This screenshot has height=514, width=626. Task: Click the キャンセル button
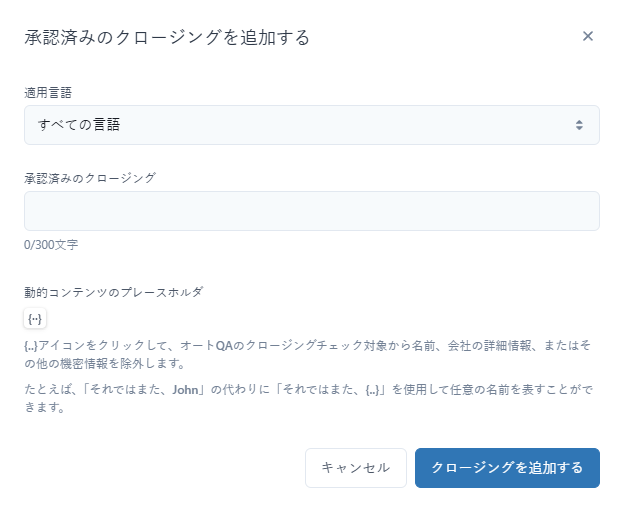click(356, 468)
